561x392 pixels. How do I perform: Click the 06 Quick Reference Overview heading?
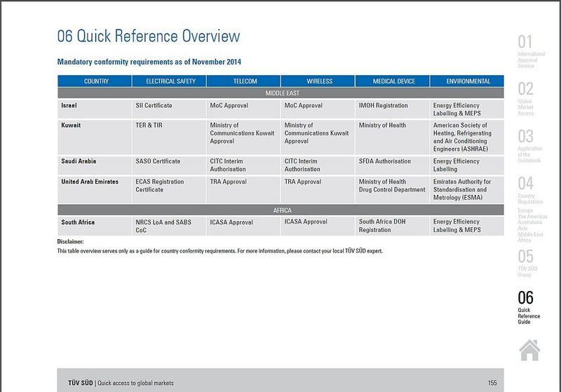click(x=149, y=36)
